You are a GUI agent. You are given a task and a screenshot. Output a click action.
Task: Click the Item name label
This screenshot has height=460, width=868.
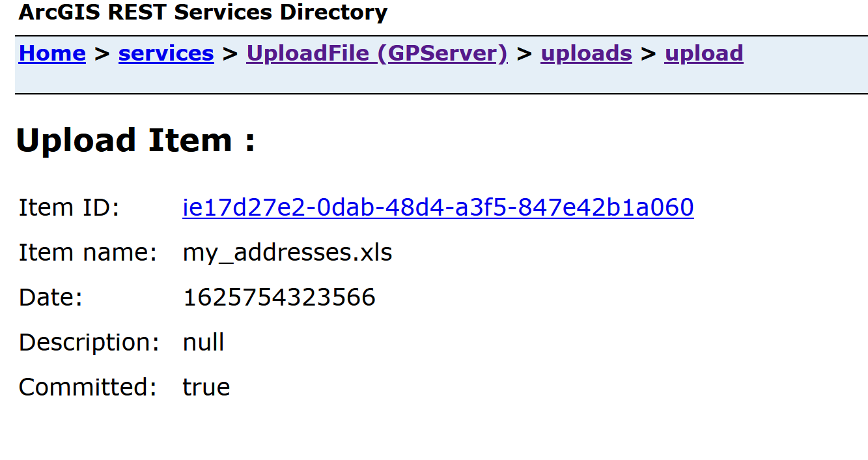pyautogui.click(x=88, y=252)
